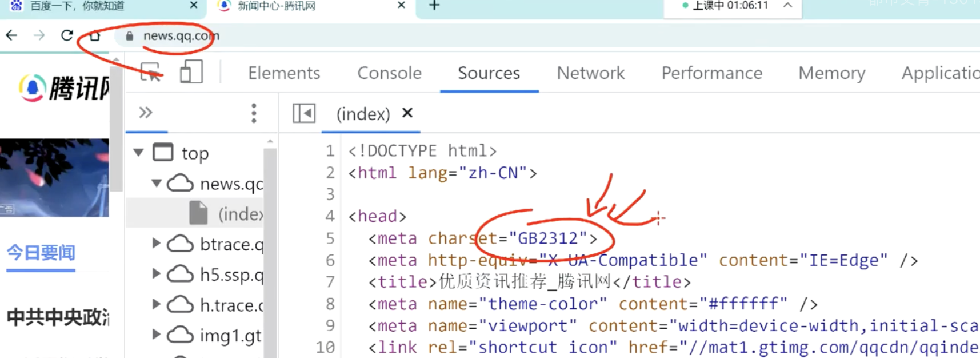Viewport: 980px width, 358px height.
Task: Click the img1.gt cloud domain entry
Action: pos(215,335)
